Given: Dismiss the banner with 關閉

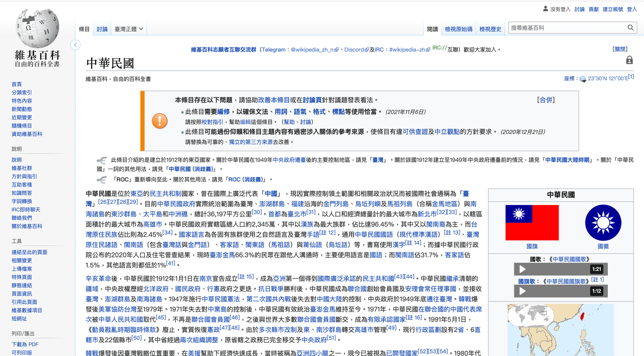Looking at the screenshot, I should pos(620,50).
